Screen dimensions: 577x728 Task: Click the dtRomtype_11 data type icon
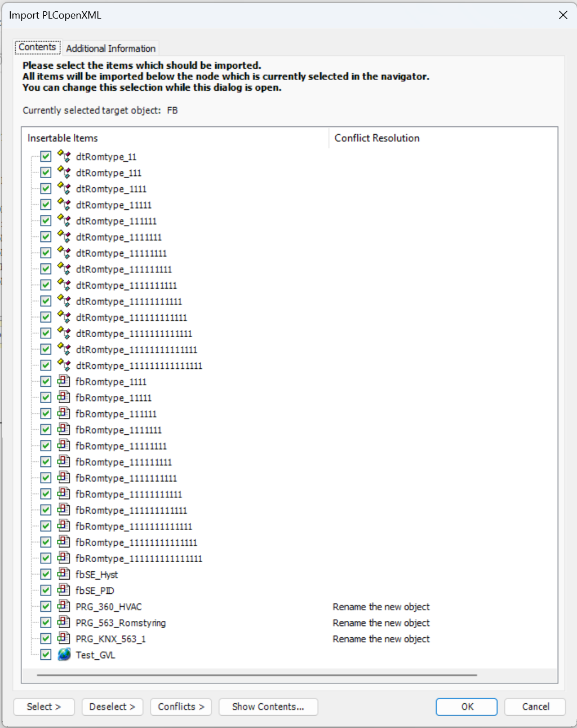[x=64, y=157]
